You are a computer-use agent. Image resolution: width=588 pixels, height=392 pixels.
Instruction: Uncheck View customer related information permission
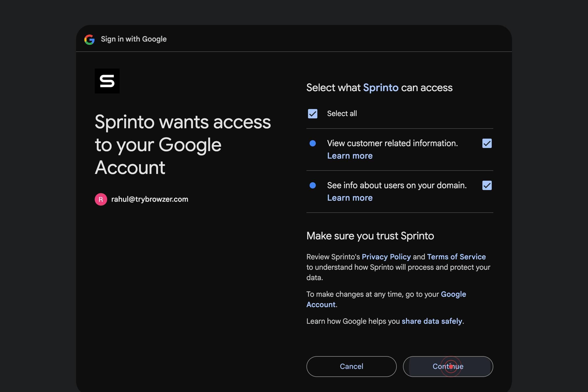point(487,143)
